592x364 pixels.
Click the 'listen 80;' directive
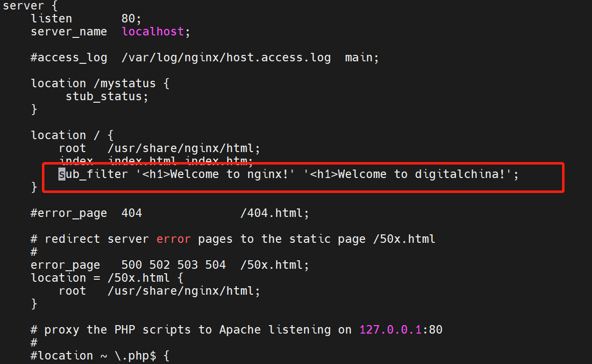pyautogui.click(x=86, y=18)
